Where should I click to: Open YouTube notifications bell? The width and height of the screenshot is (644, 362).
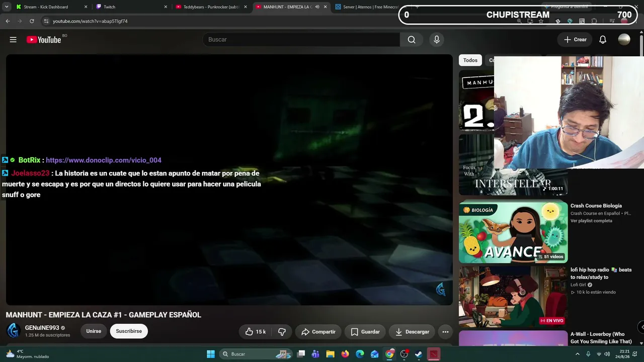point(603,40)
